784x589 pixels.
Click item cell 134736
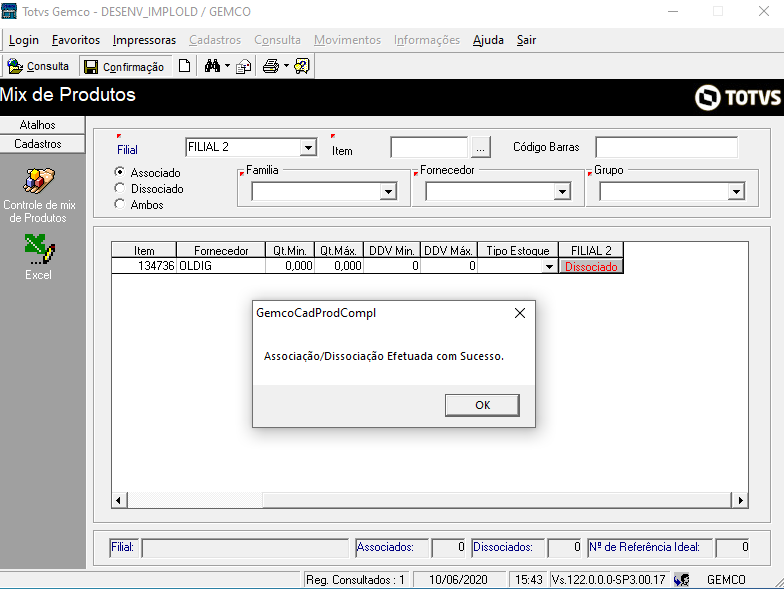[x=144, y=266]
